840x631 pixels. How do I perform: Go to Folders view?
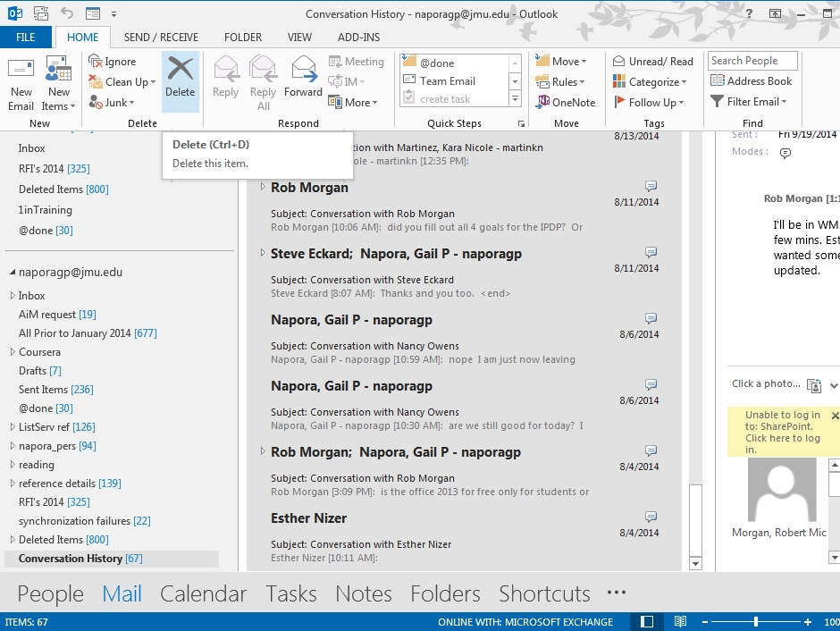point(445,593)
